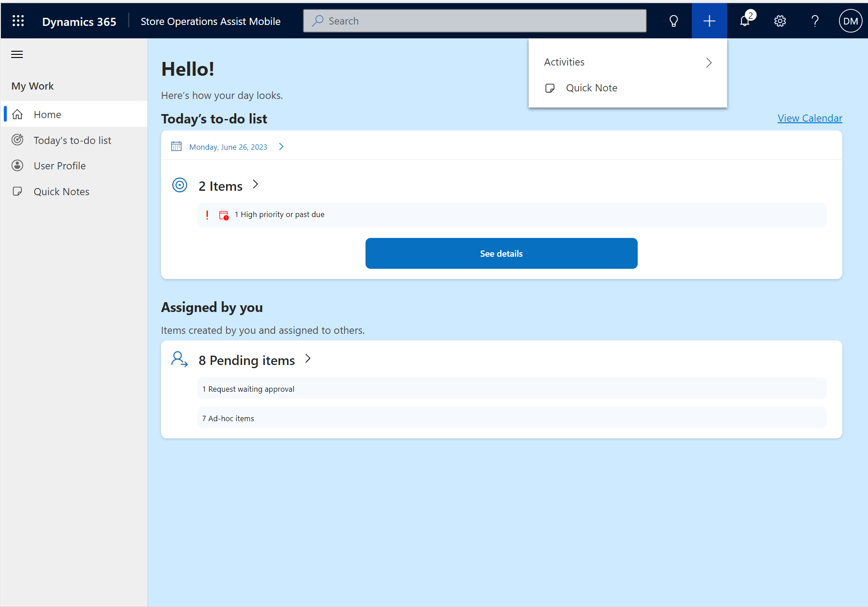Click the Home icon in sidebar
This screenshot has height=607, width=868.
click(17, 114)
